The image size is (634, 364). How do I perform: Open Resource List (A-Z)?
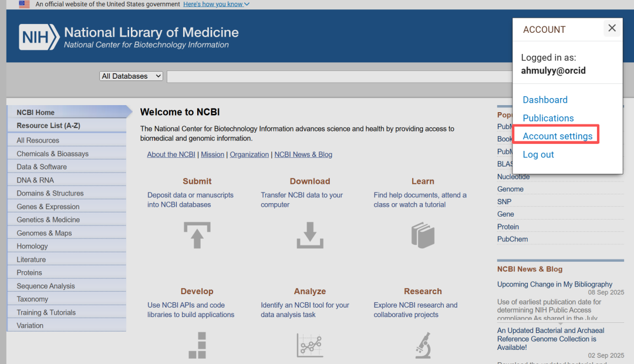pos(67,126)
